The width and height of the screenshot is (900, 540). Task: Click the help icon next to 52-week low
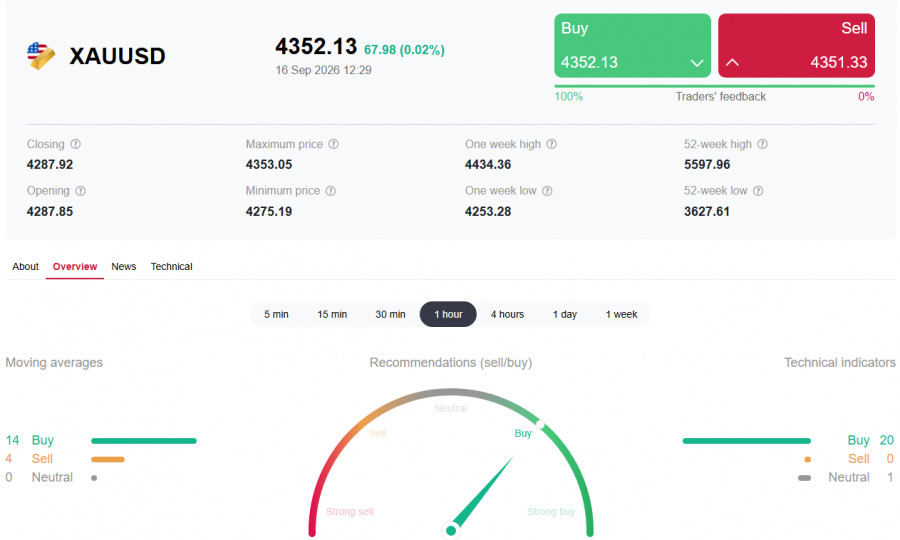click(758, 191)
